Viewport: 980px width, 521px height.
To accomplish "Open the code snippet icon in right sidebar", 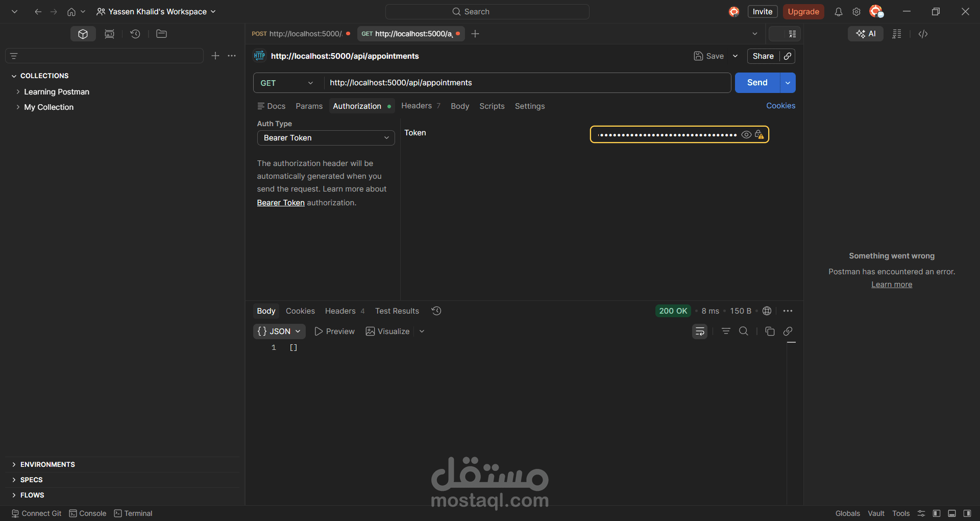I will (x=923, y=34).
